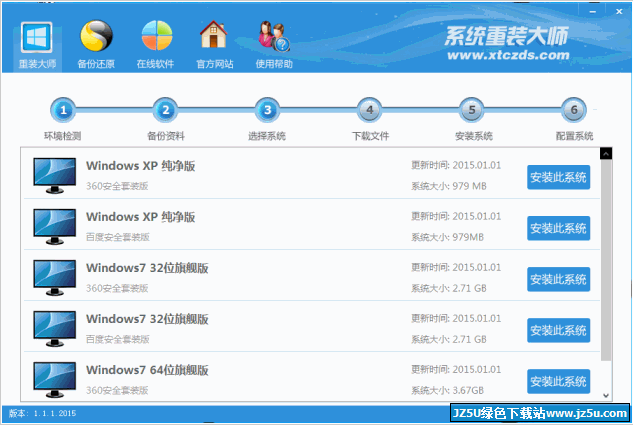Click step 1 circle 环境检测
The height and width of the screenshot is (425, 633).
tap(63, 110)
